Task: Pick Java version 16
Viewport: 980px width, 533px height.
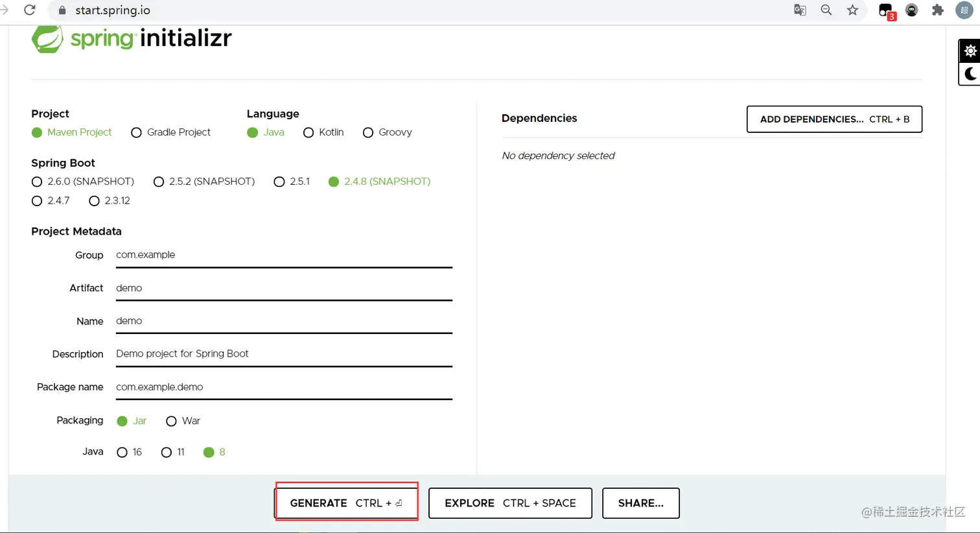Action: (129, 452)
